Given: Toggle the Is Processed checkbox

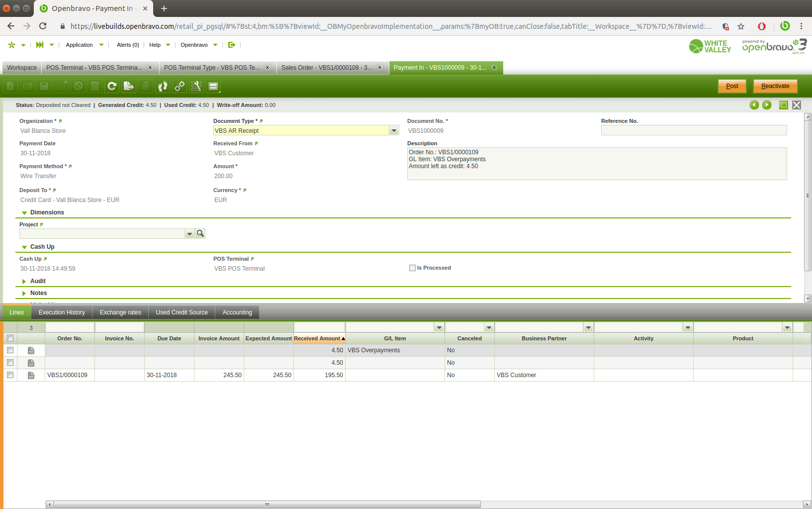Looking at the screenshot, I should tap(412, 268).
